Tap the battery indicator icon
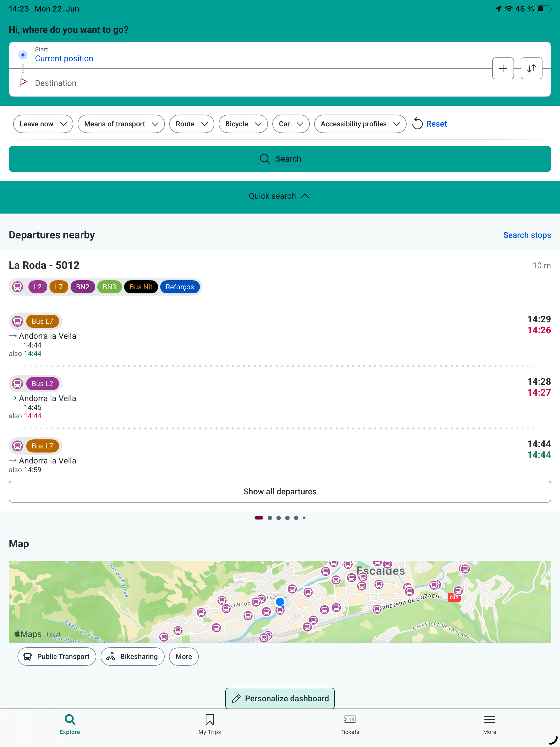The width and height of the screenshot is (560, 747). pyautogui.click(x=544, y=9)
